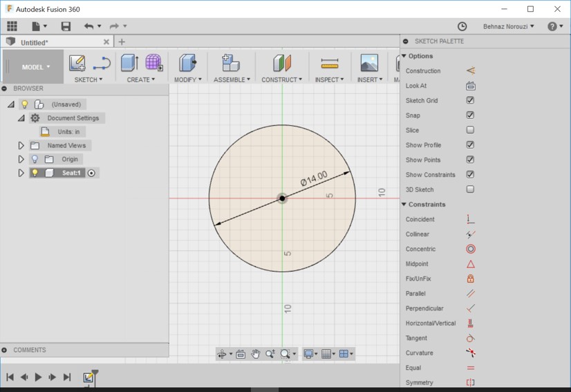Screen dimensions: 571x392
Task: Select the Pan hand tool
Action: [256, 353]
